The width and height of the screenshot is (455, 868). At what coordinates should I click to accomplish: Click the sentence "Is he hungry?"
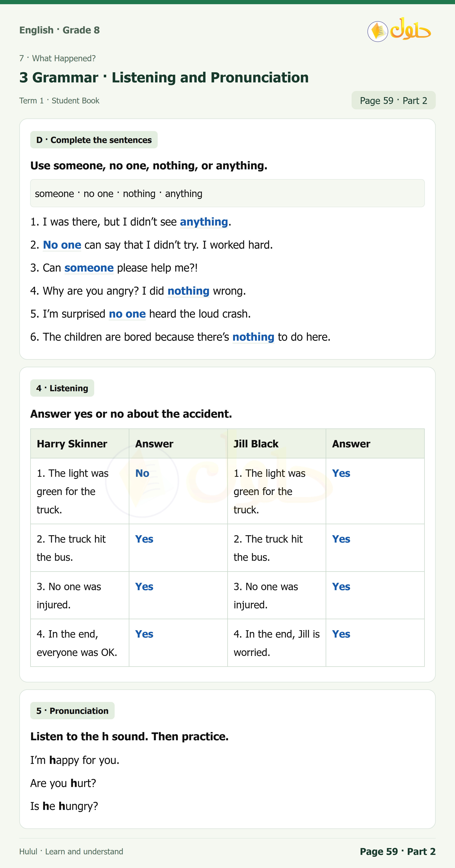pyautogui.click(x=64, y=806)
